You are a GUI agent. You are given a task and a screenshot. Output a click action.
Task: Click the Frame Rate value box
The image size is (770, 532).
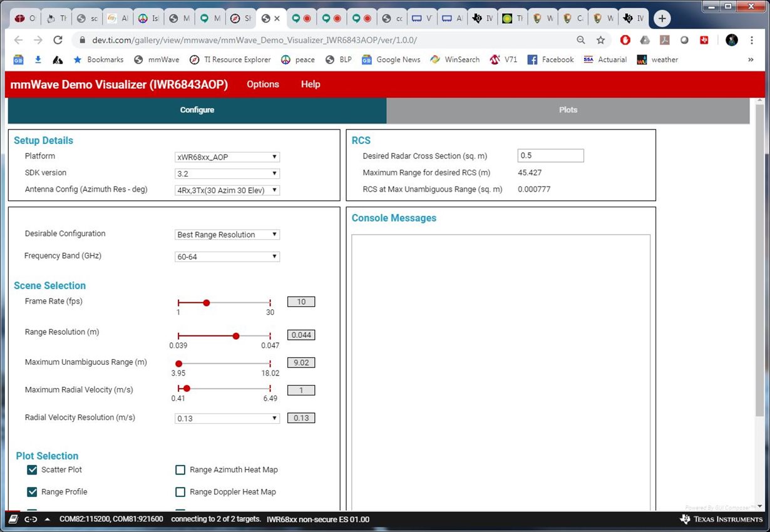click(x=301, y=302)
